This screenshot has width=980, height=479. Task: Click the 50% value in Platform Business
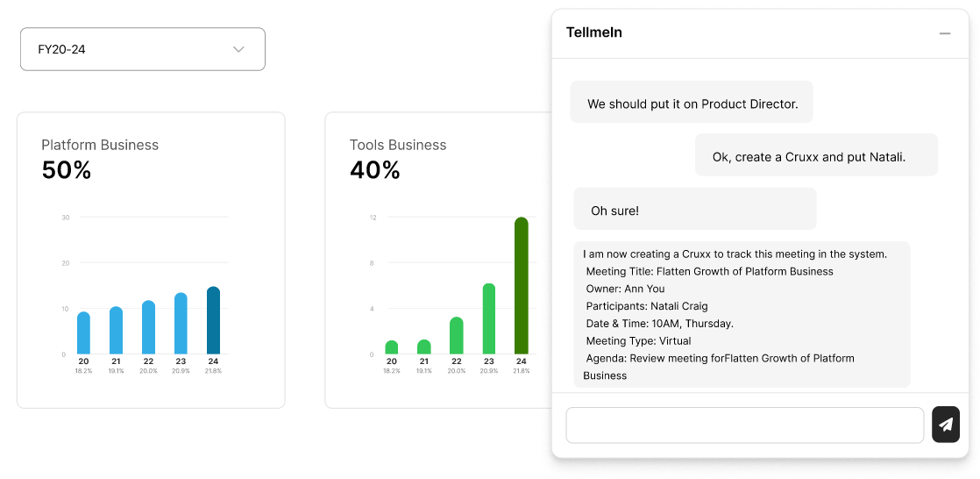tap(67, 170)
